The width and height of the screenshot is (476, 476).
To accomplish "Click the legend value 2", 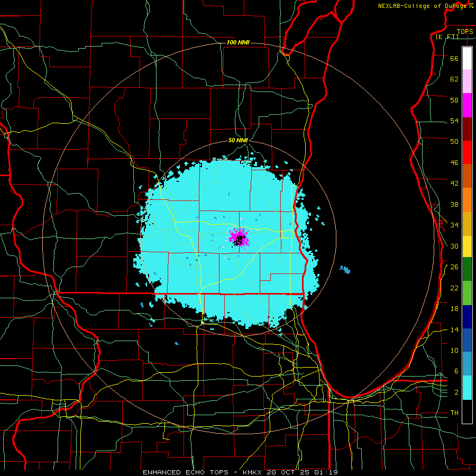I will (456, 392).
